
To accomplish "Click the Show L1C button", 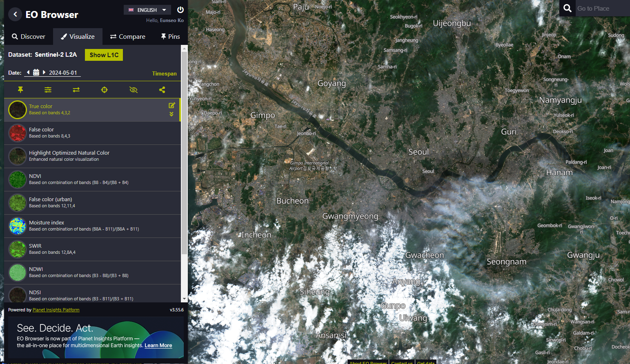I will [x=104, y=55].
